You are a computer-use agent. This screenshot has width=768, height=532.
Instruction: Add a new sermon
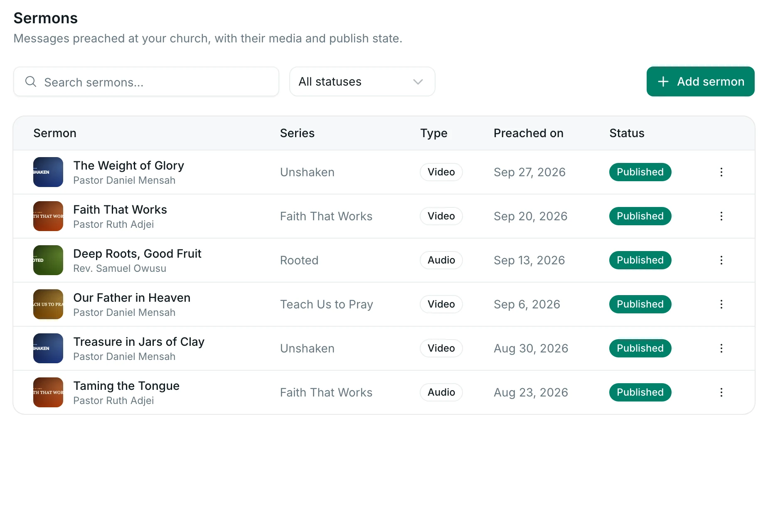click(700, 81)
